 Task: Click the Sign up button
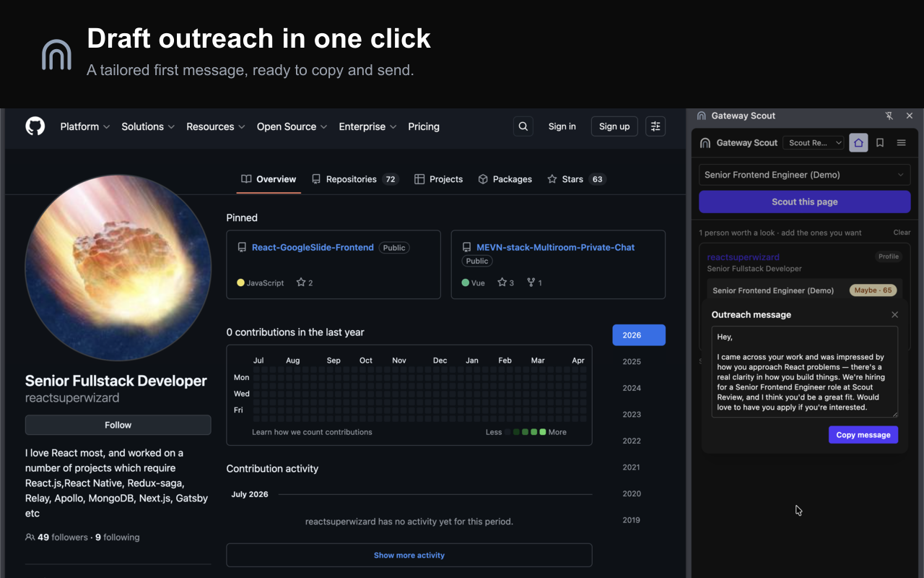pyautogui.click(x=614, y=126)
